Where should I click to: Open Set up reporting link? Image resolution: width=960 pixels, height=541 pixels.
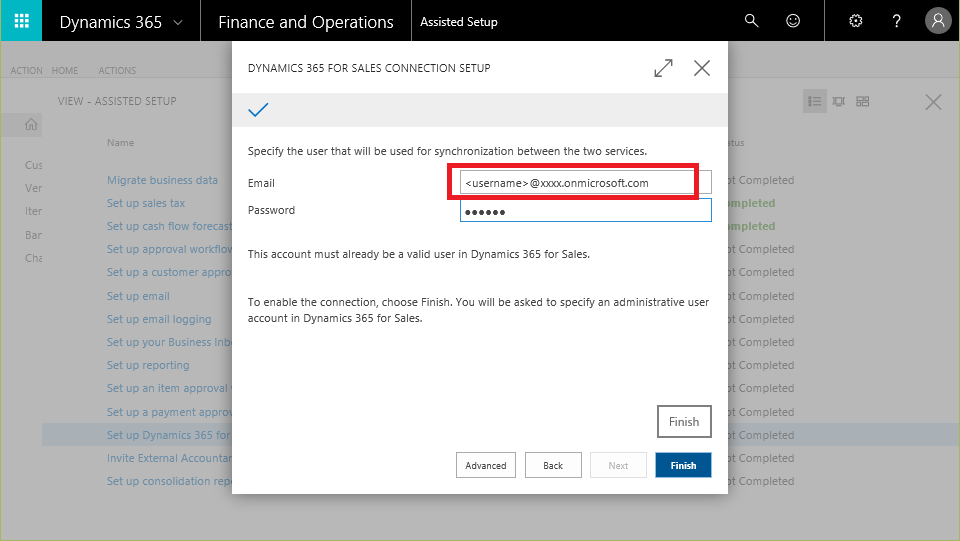point(148,365)
